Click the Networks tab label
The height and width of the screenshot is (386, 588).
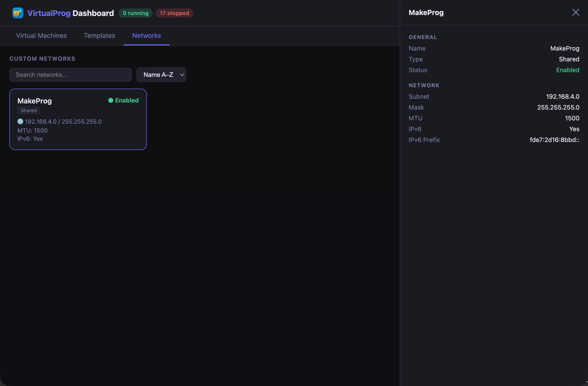pyautogui.click(x=146, y=36)
